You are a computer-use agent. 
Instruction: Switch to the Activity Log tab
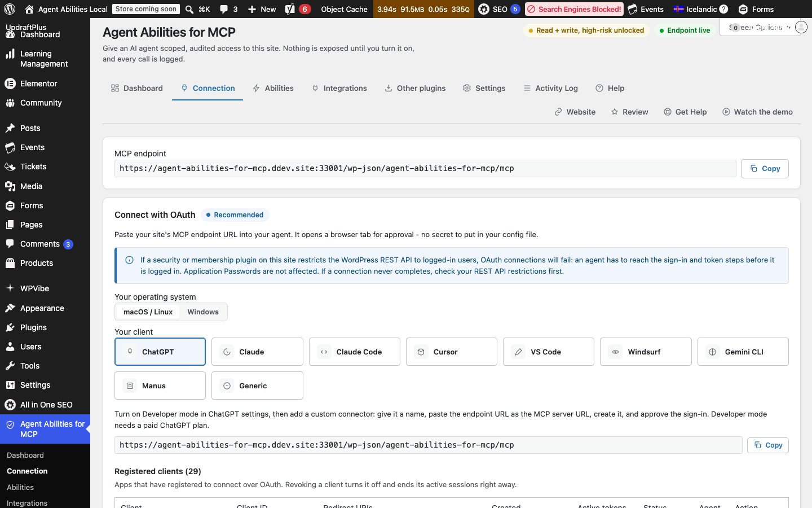[550, 88]
